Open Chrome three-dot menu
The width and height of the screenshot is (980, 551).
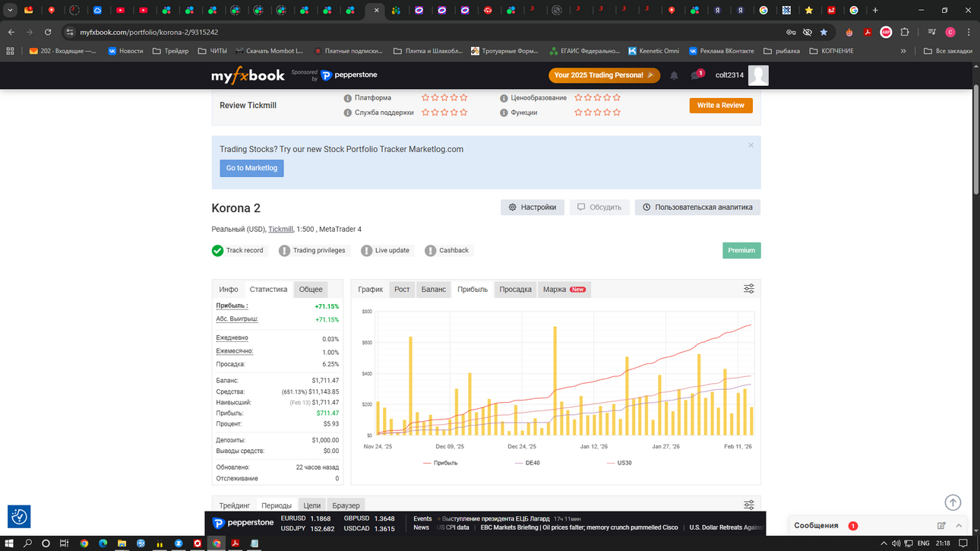pyautogui.click(x=969, y=33)
